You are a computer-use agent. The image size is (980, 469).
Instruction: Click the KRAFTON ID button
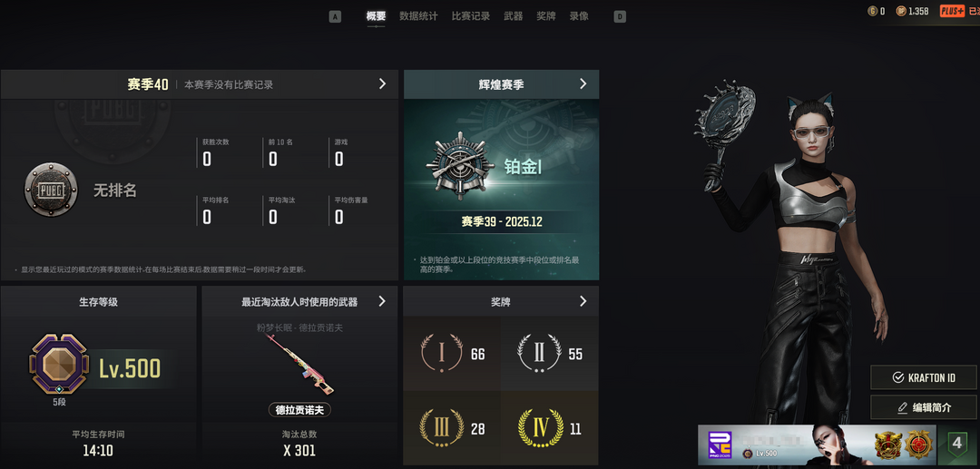(x=923, y=377)
